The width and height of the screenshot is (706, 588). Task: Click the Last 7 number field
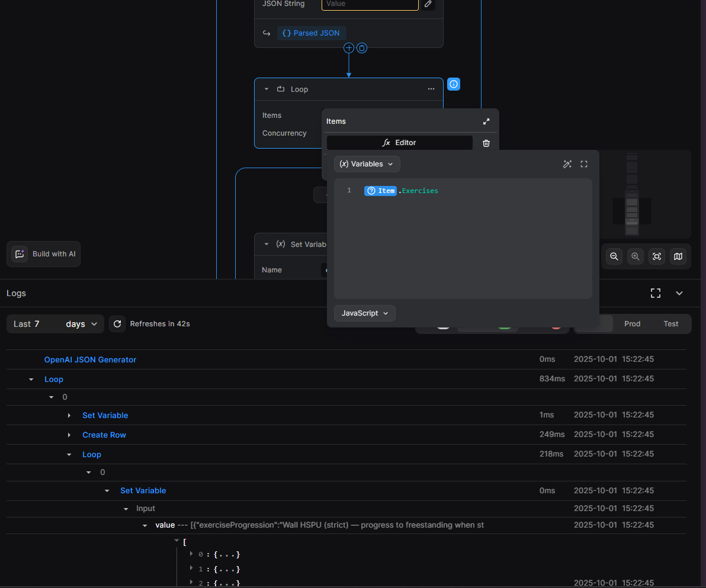37,324
